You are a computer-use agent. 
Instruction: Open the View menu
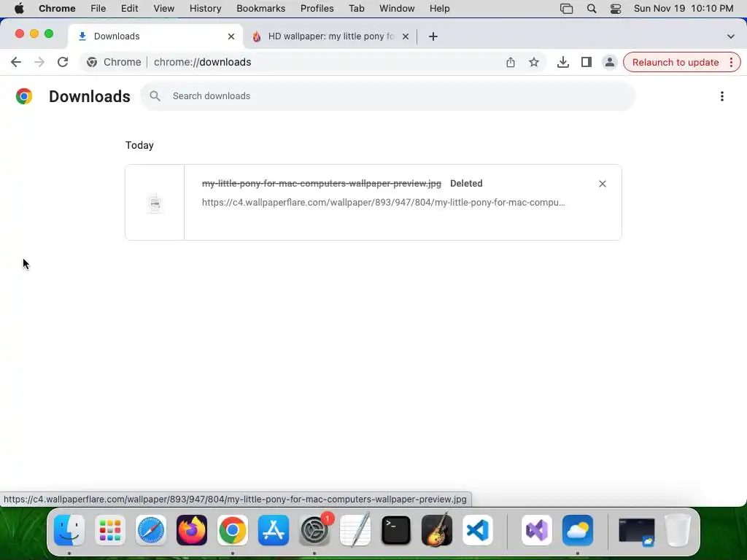163,9
